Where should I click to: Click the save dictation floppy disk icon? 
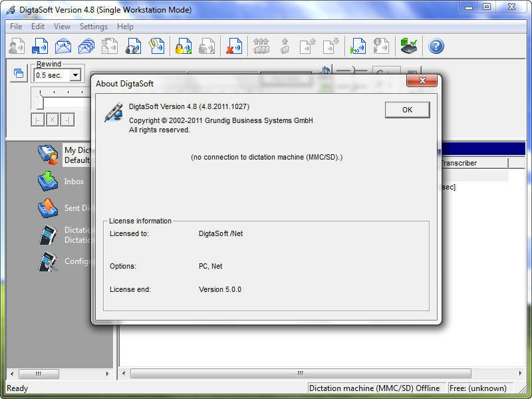[40, 46]
